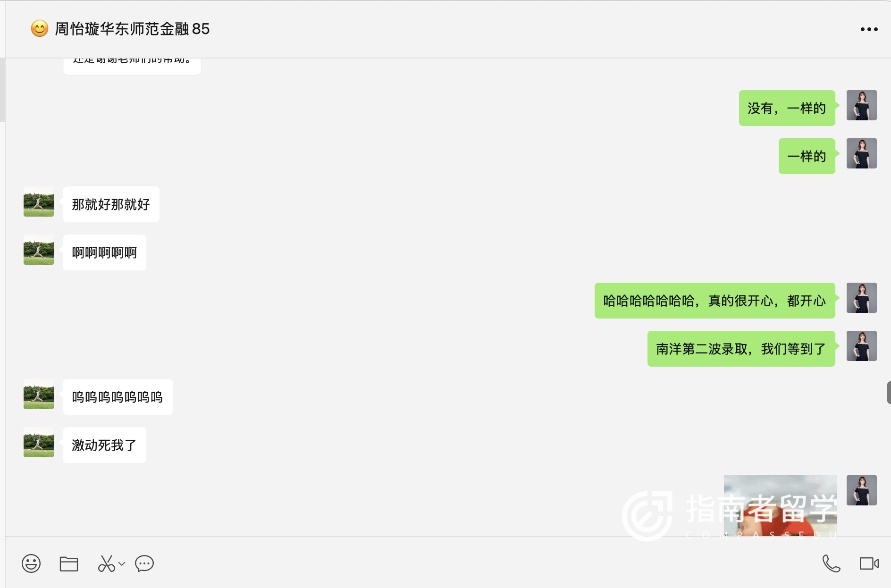This screenshot has width=891, height=588.
Task: Click the 呜呜呜呜呜呜呜 message bubble
Action: [x=118, y=397]
